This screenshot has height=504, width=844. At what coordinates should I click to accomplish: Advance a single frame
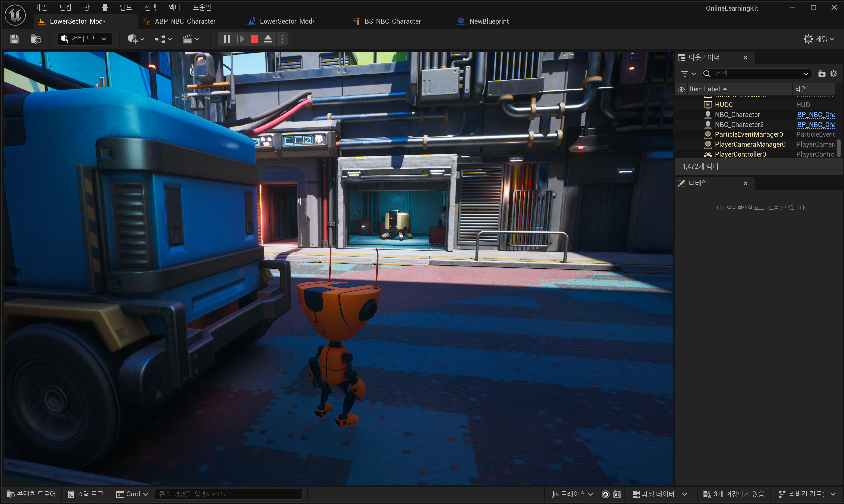pyautogui.click(x=240, y=39)
